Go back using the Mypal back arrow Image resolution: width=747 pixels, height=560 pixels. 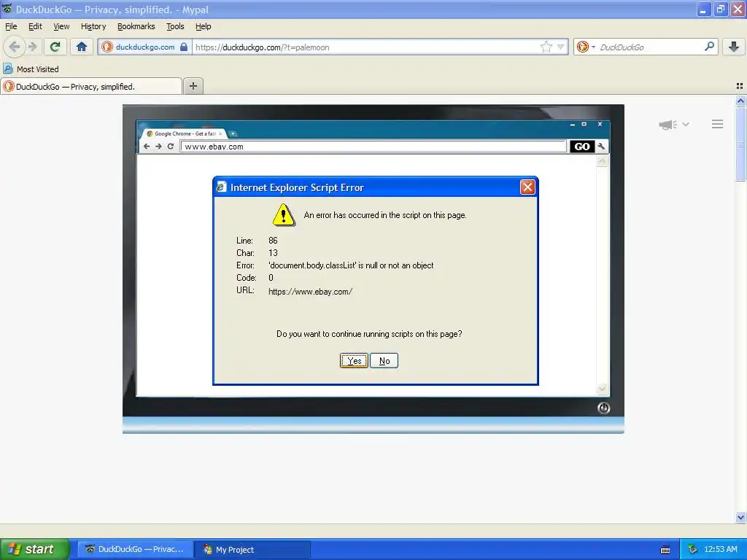[15, 47]
